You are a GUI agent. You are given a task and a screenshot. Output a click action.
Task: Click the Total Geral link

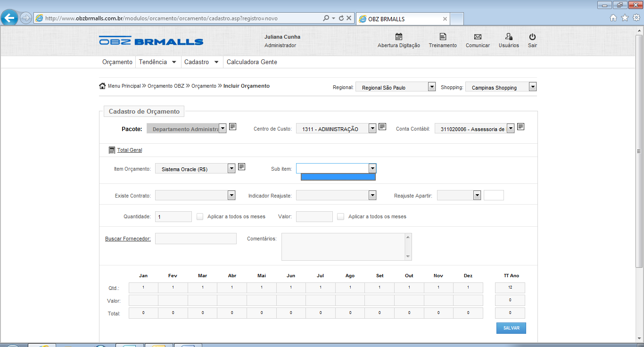coord(130,150)
